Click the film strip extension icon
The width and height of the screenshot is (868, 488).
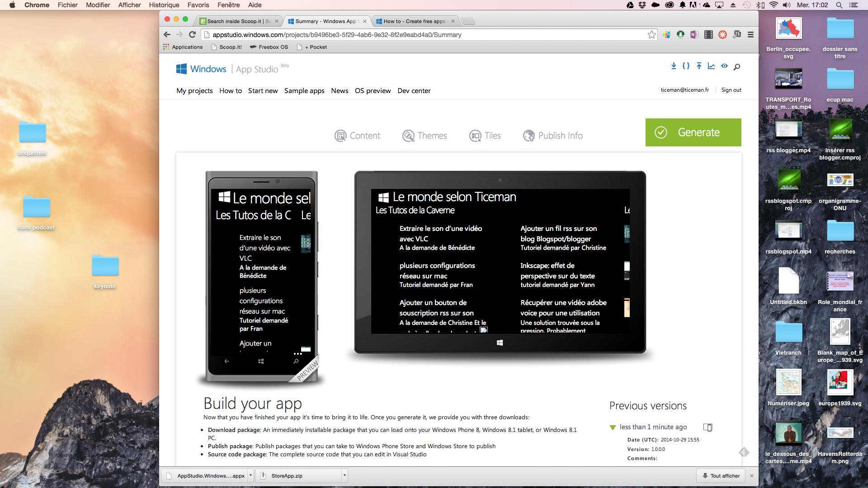pyautogui.click(x=708, y=35)
